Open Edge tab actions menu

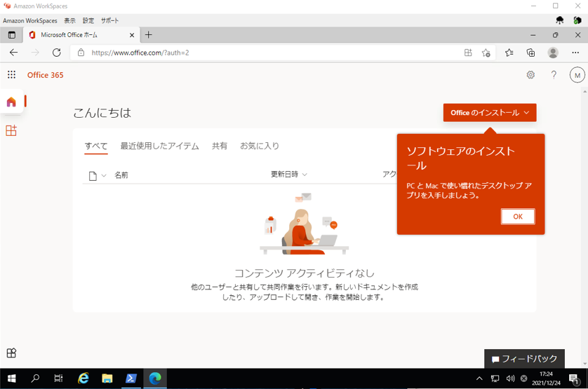tap(12, 35)
